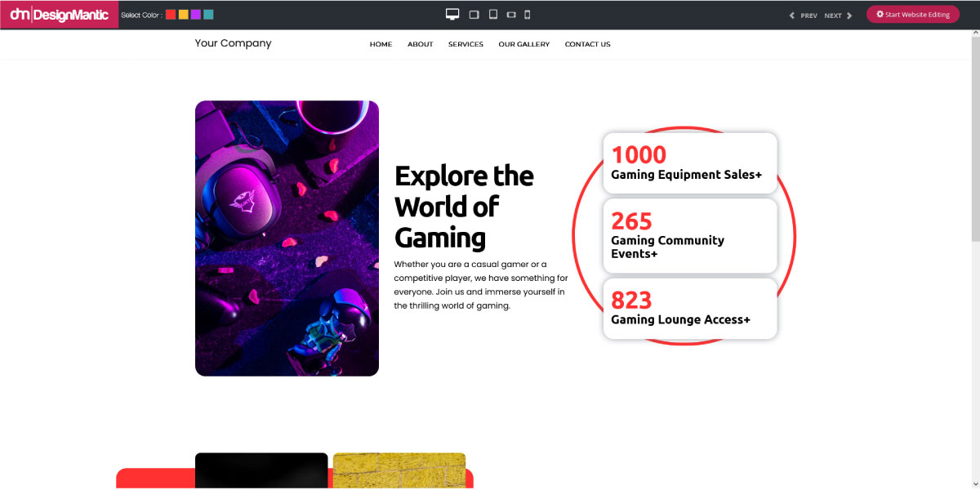
Task: Switch to landscape mobile preview
Action: (x=511, y=15)
